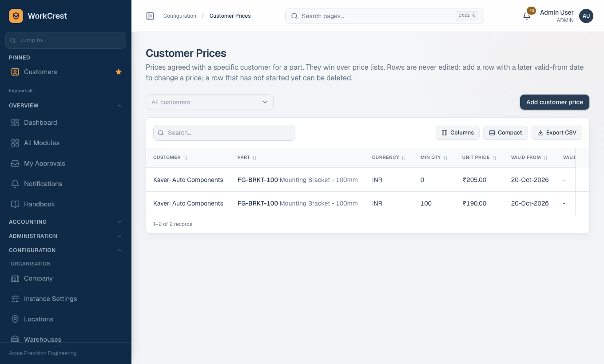The image size is (604, 364).
Task: Open Dashboard from the sidebar
Action: pyautogui.click(x=66, y=123)
